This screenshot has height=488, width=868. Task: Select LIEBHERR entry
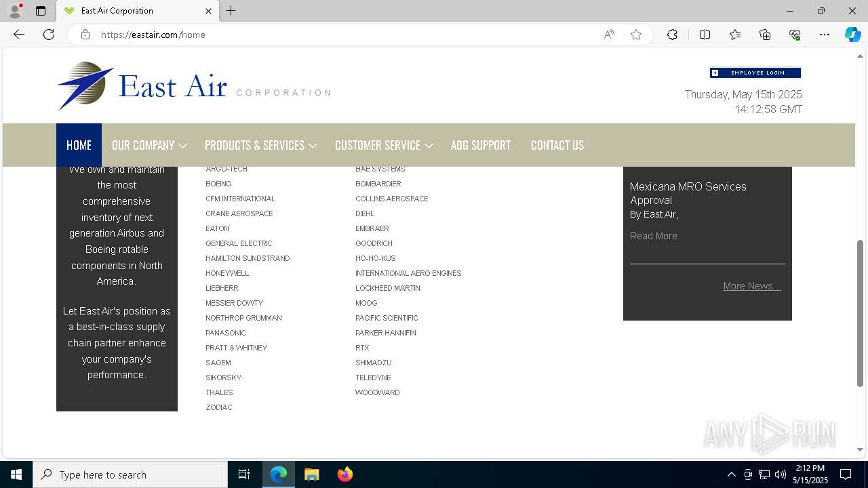tap(222, 288)
